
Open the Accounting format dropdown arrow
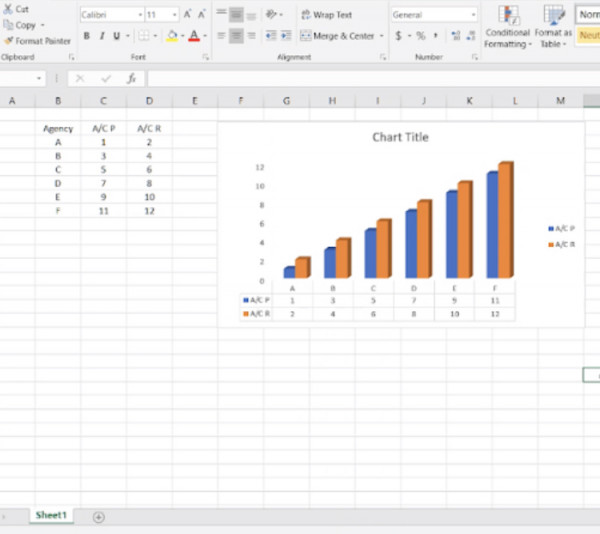(409, 36)
